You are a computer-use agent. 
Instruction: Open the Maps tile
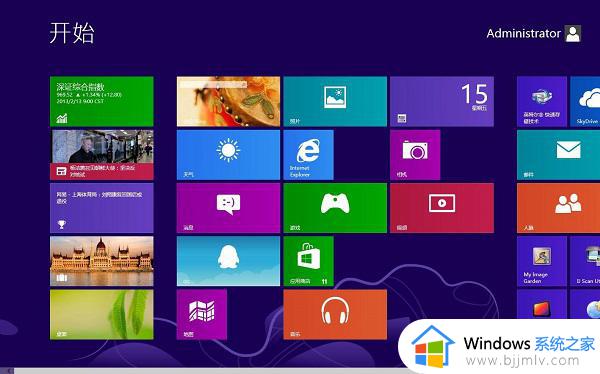202,314
